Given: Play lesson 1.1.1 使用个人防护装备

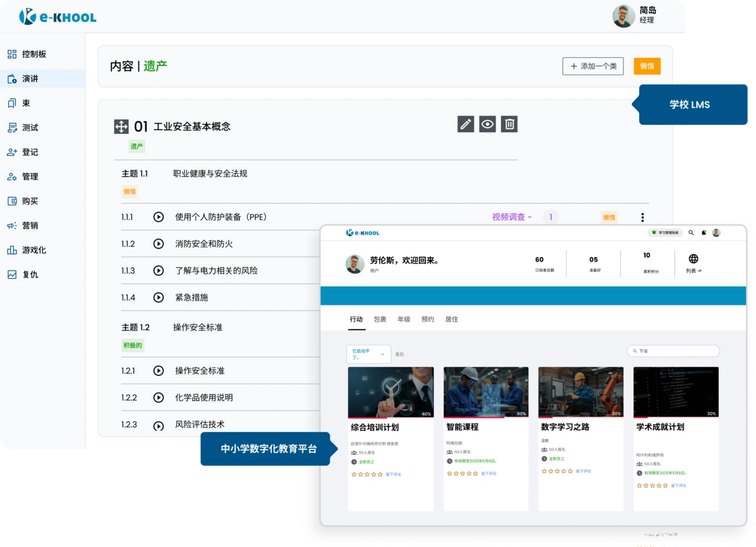Looking at the screenshot, I should coord(158,217).
